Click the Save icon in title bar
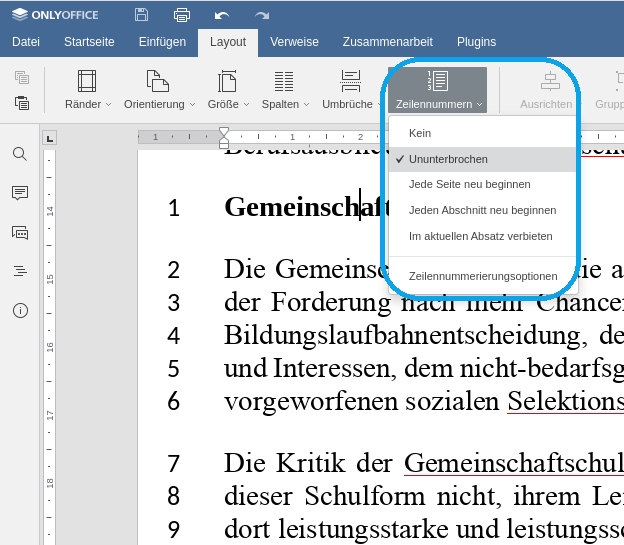This screenshot has height=545, width=624. pos(141,15)
